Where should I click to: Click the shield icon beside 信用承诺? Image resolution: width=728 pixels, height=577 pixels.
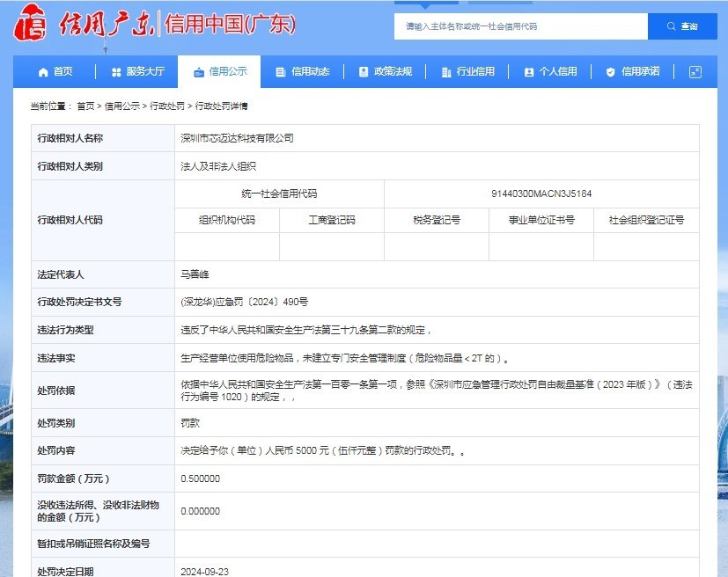click(x=610, y=72)
